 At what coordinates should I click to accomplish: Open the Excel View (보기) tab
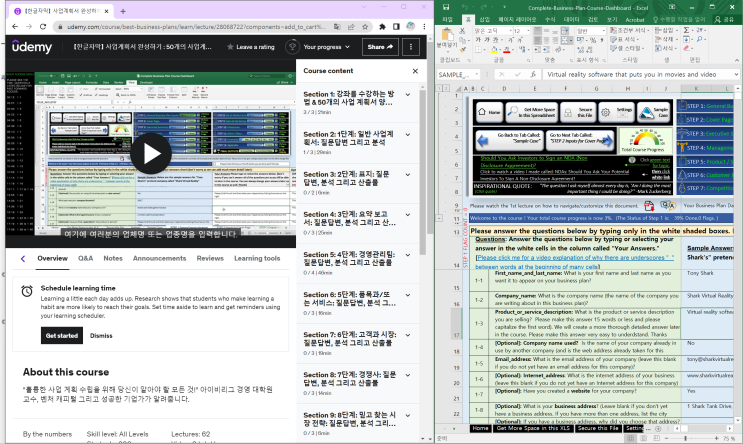pos(612,19)
